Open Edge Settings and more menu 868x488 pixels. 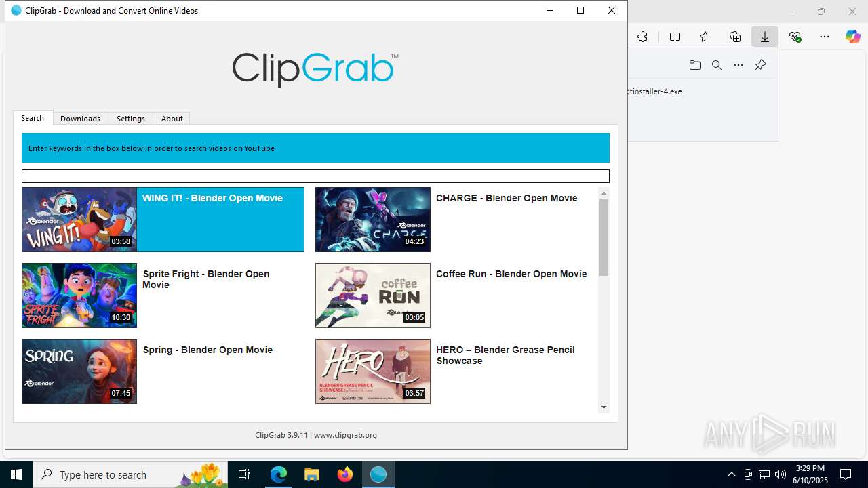coord(825,37)
